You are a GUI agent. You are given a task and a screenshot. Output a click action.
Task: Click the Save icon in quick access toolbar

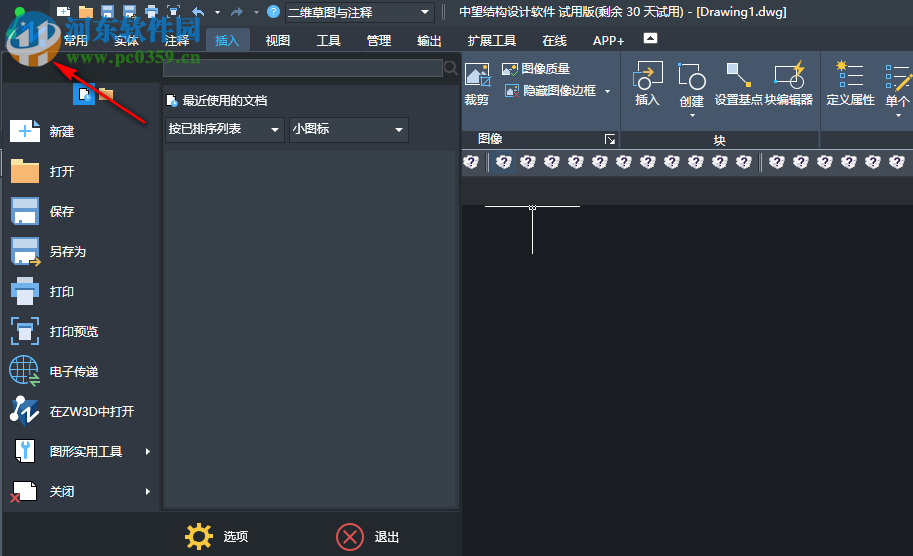pos(107,12)
